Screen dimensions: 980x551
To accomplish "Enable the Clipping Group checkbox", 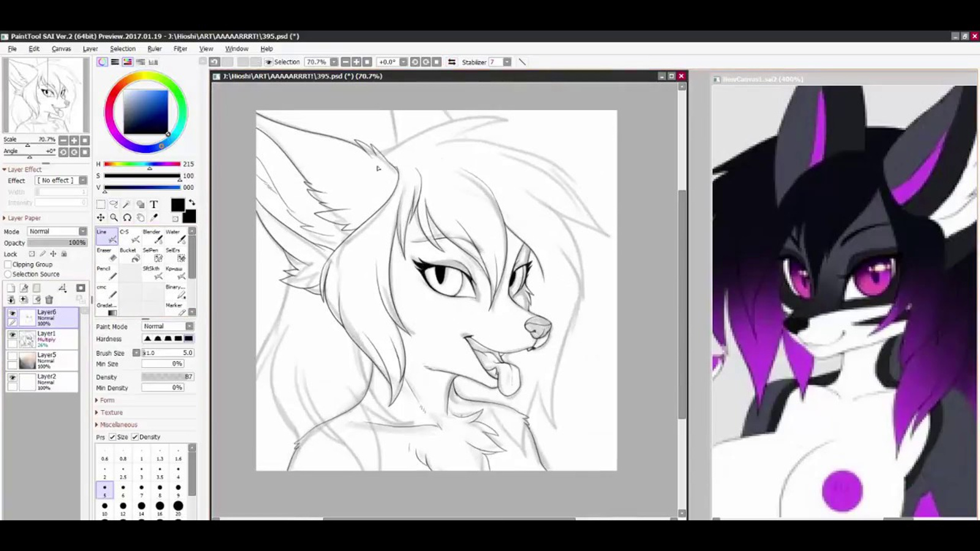I will [8, 264].
